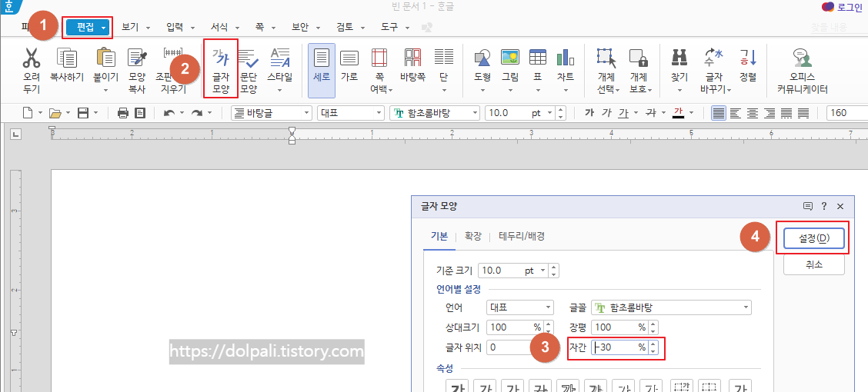Viewport: 868px width, 392px height.
Task: Click the new document icon in toolbar
Action: [x=28, y=113]
